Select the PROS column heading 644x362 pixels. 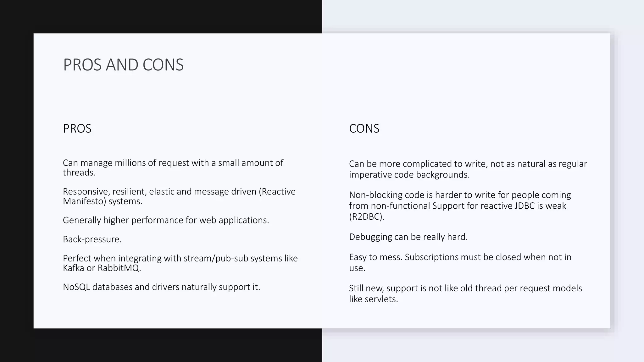[77, 129]
